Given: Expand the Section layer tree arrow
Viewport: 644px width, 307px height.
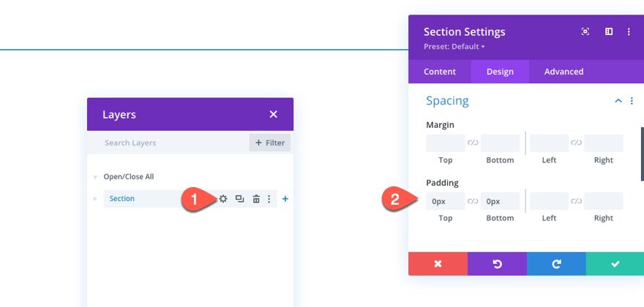Looking at the screenshot, I should pyautogui.click(x=95, y=199).
